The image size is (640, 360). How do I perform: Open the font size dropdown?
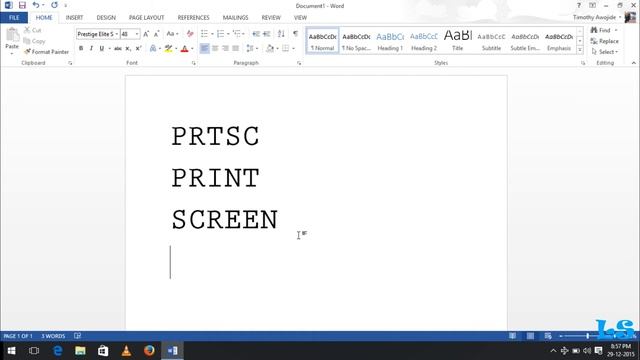(137, 34)
